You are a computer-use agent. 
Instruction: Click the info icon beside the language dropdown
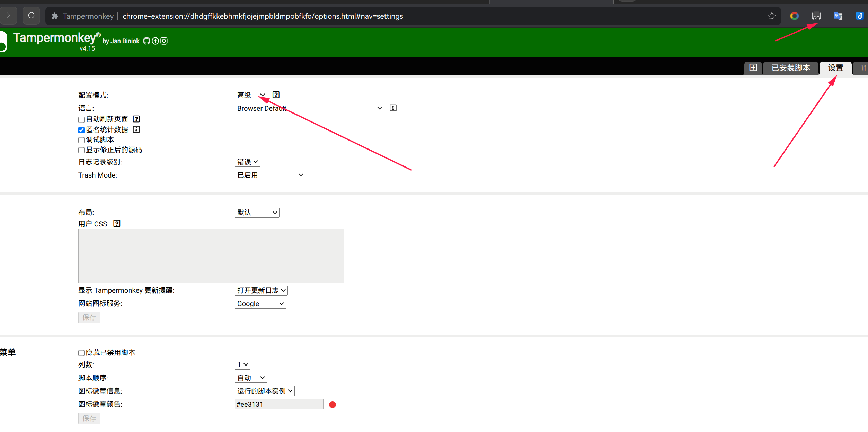point(392,108)
